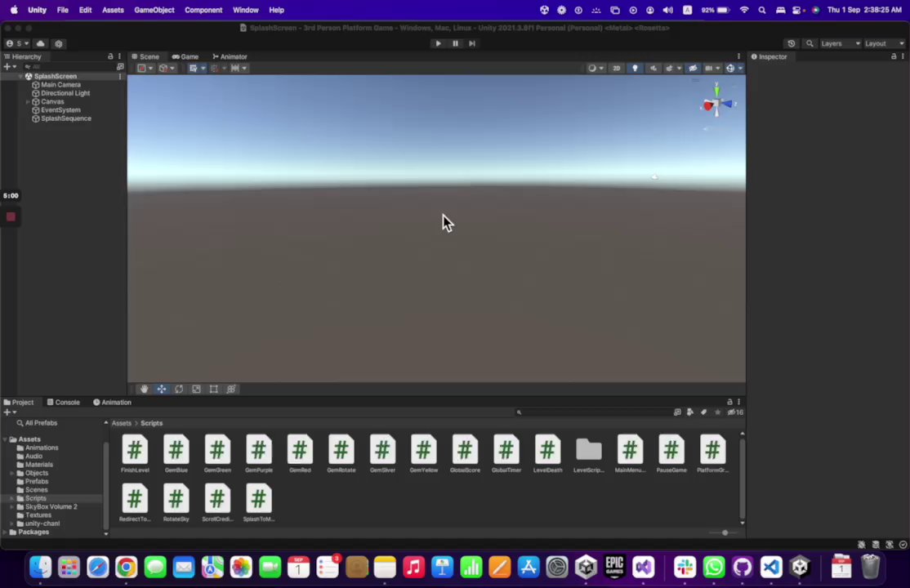Open the Scene draw mode dropdown

click(596, 68)
